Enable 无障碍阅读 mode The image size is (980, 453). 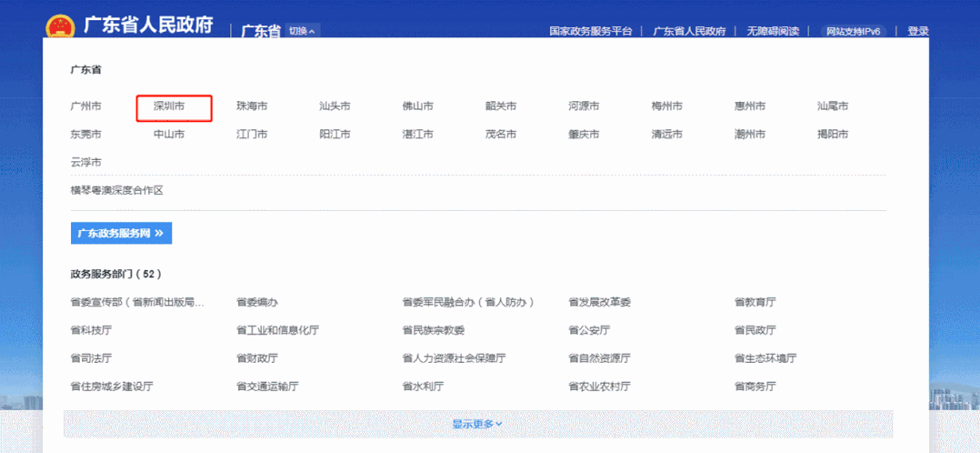pos(773,31)
